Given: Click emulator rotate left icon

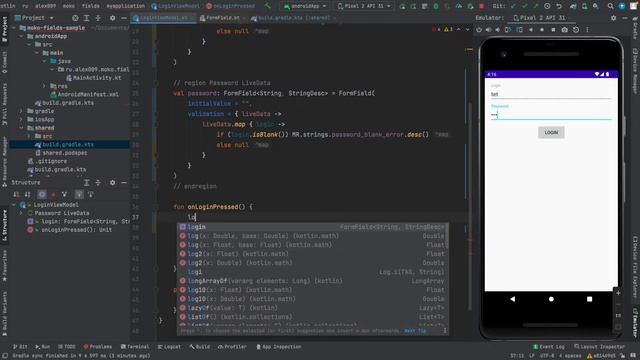Looking at the screenshot, I should [x=508, y=30].
